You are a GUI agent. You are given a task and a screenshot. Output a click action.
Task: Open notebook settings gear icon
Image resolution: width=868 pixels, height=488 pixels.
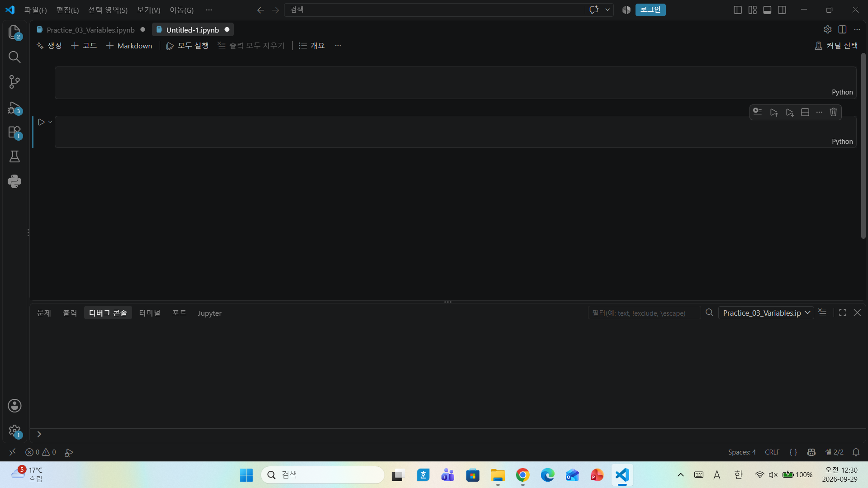827,29
